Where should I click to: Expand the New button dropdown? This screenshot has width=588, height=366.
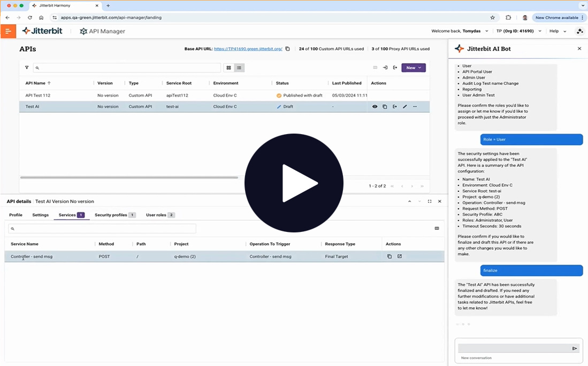(419, 68)
